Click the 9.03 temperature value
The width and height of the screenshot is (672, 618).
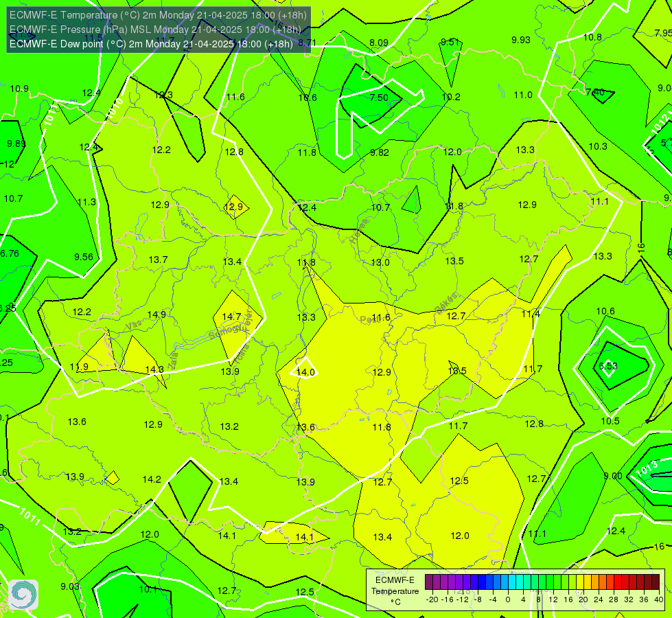pos(70,586)
